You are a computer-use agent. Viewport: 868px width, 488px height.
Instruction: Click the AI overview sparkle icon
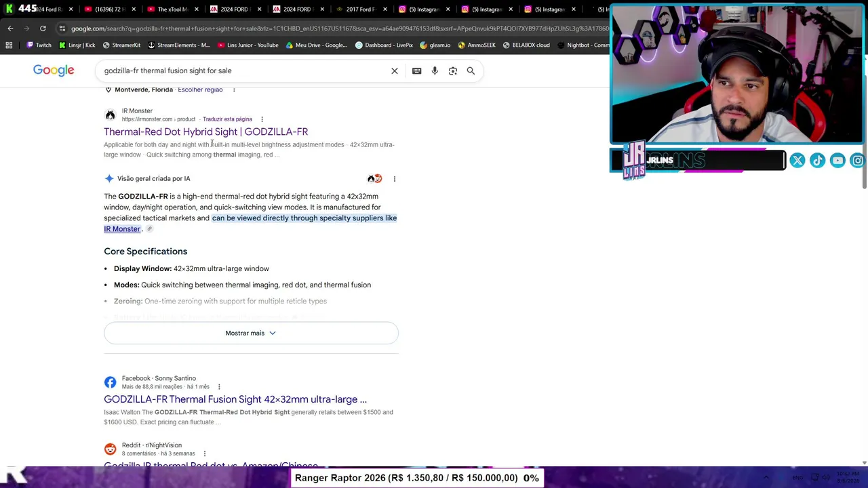(x=109, y=178)
